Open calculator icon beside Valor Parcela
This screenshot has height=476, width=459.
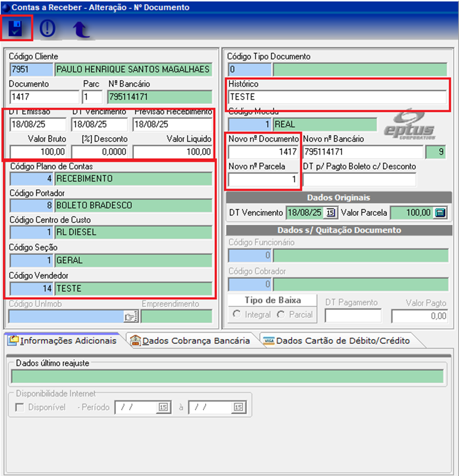point(440,213)
